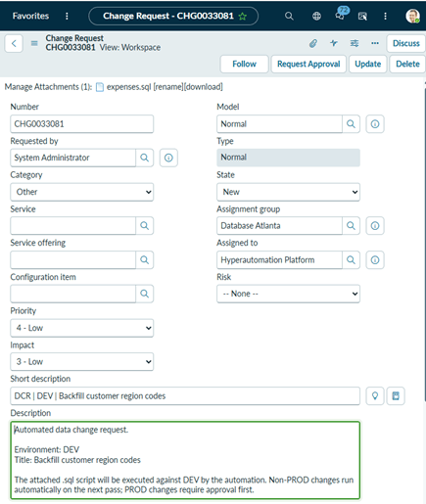Focus the empty Service field
Viewport: 426px width, 504px height.
click(73, 226)
